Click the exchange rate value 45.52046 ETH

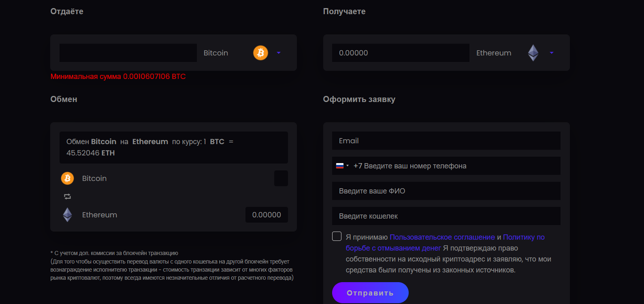click(91, 153)
